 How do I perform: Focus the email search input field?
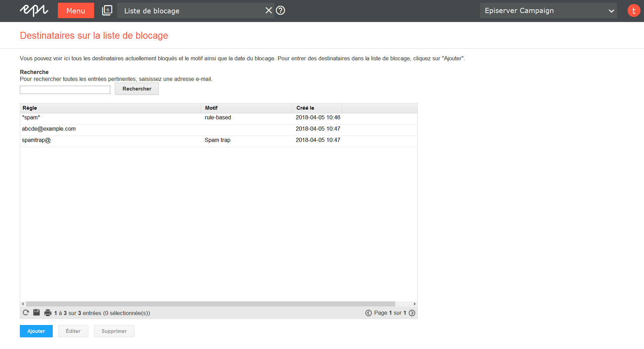click(x=65, y=90)
